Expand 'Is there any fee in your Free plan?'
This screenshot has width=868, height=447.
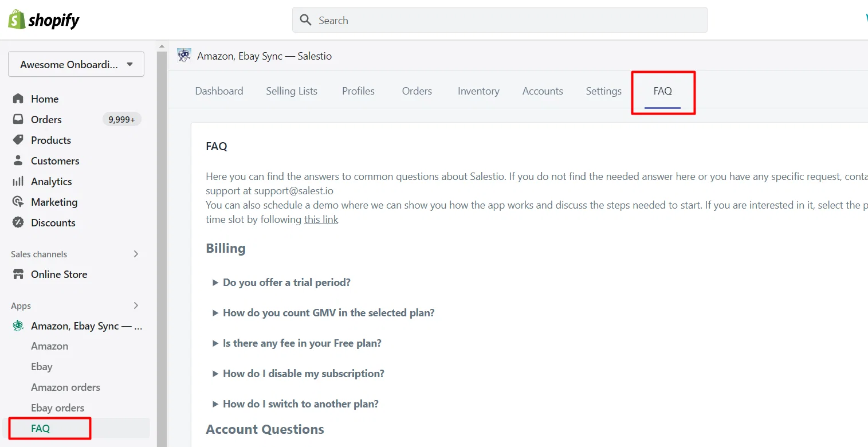297,343
